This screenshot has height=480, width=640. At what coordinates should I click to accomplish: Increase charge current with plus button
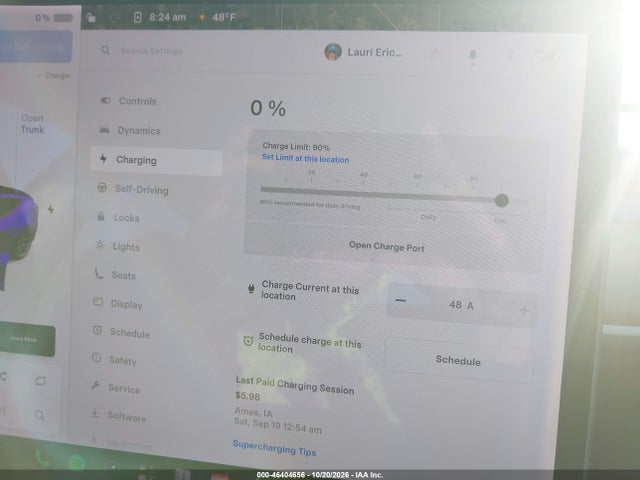(524, 311)
